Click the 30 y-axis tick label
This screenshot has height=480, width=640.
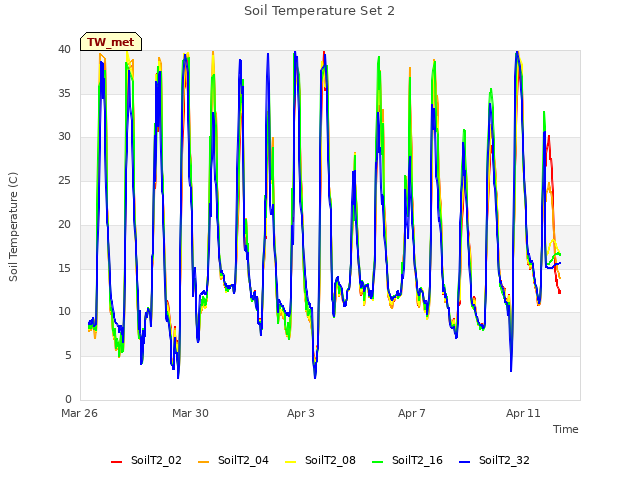pos(64,137)
